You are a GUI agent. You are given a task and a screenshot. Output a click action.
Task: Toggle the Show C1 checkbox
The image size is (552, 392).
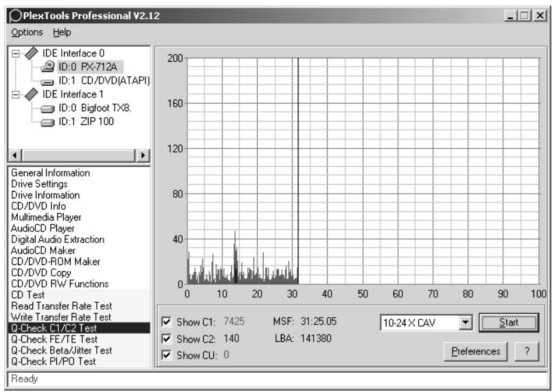pyautogui.click(x=166, y=322)
